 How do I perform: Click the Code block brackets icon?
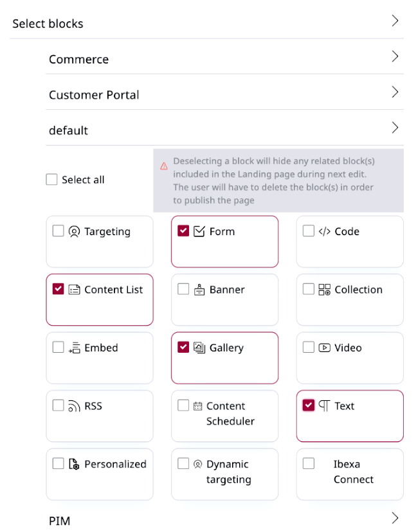[x=325, y=231]
